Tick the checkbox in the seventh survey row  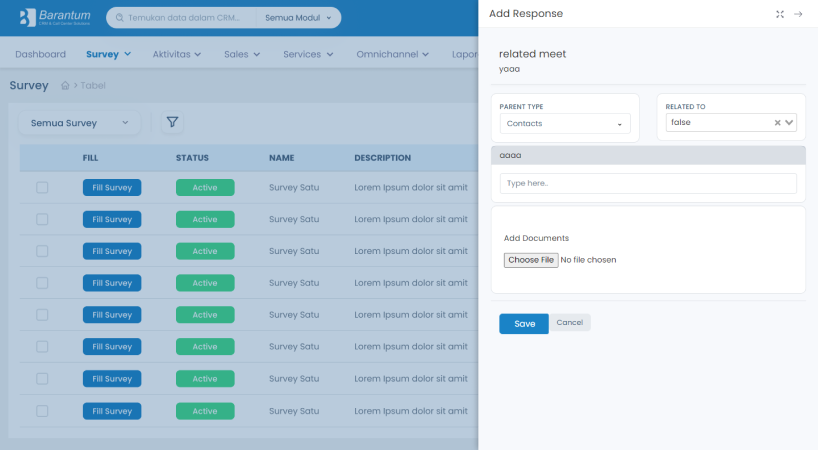tap(42, 379)
